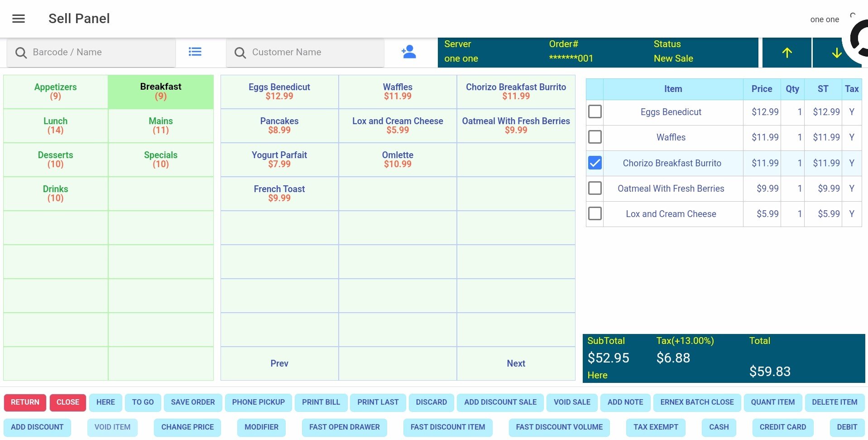
Task: Add Lox and Cream Cheese menu item
Action: pyautogui.click(x=398, y=126)
